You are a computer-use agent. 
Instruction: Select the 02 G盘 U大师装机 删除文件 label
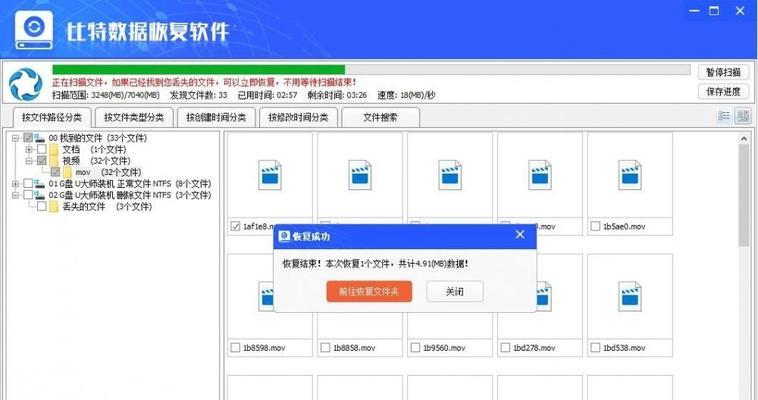click(130, 195)
